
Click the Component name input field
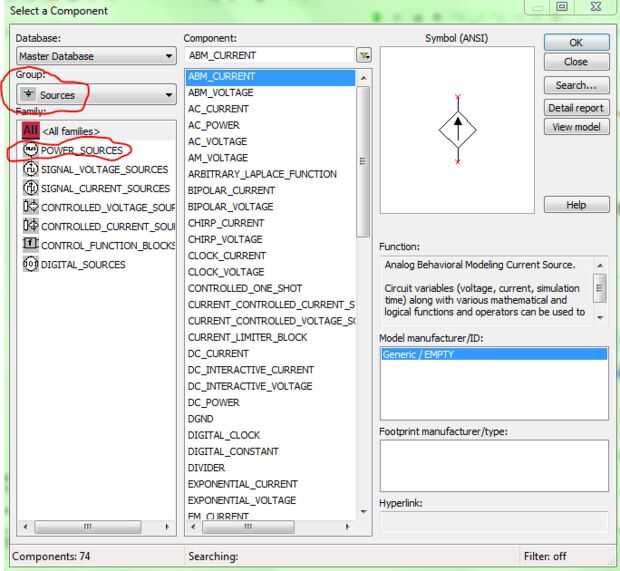[270, 55]
